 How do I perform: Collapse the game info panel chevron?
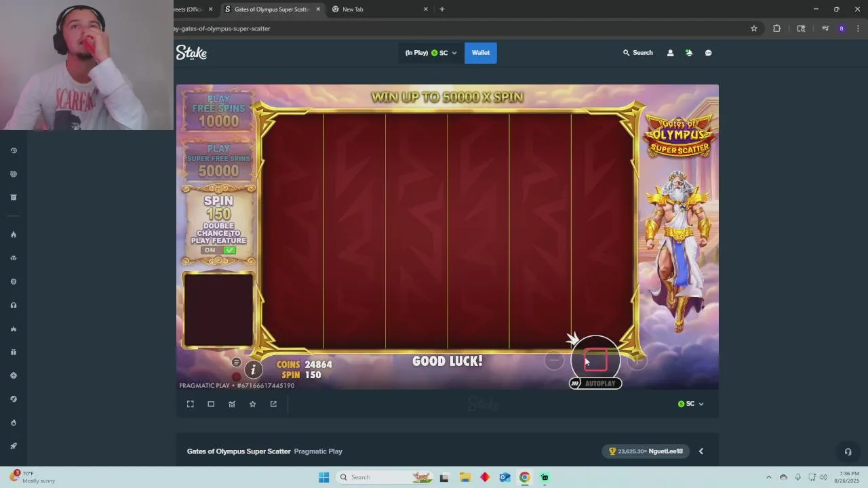tap(701, 451)
